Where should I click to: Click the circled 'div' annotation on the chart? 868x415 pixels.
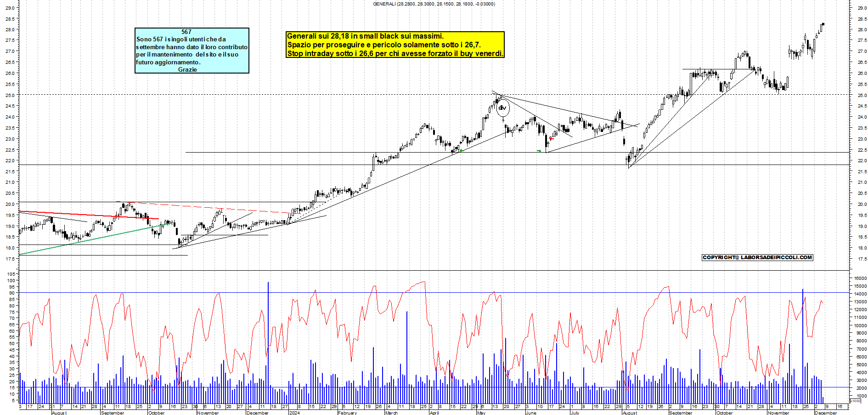click(x=503, y=108)
